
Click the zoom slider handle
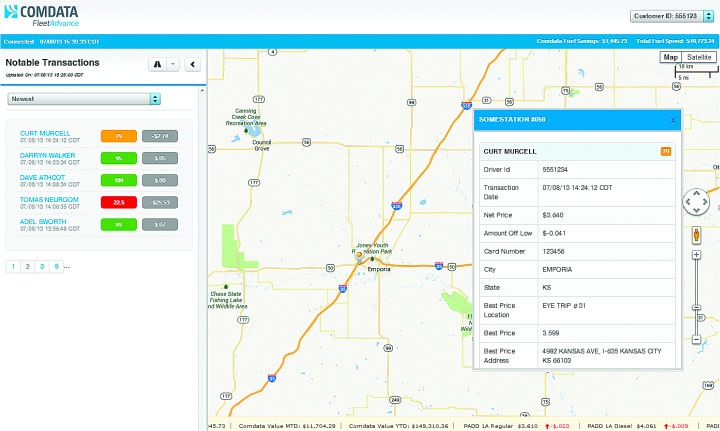coord(697,307)
